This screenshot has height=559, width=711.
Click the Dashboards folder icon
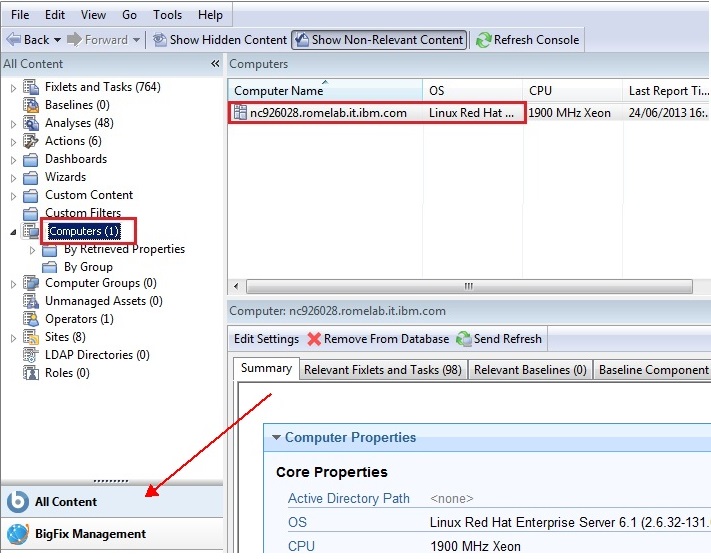coord(31,159)
